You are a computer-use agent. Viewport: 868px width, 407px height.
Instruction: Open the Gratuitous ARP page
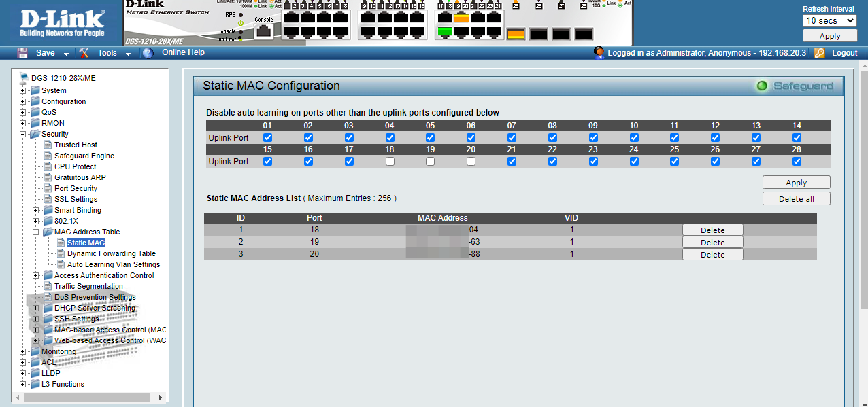pyautogui.click(x=80, y=177)
